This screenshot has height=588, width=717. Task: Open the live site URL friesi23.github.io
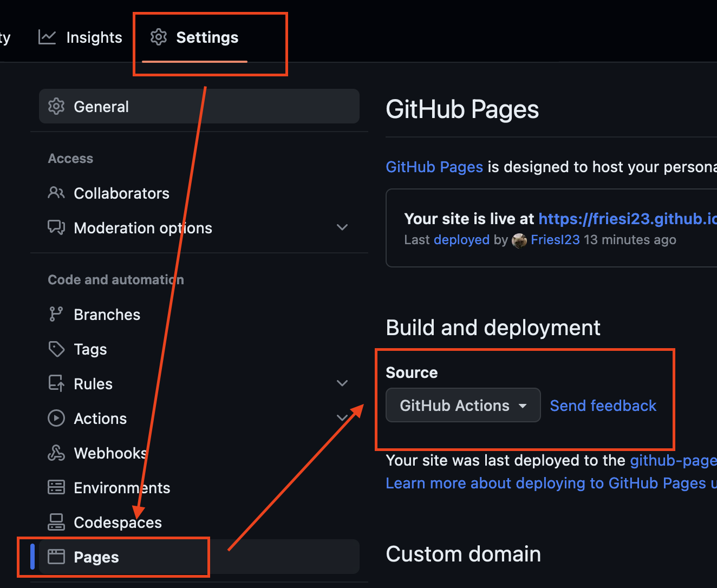pyautogui.click(x=628, y=219)
